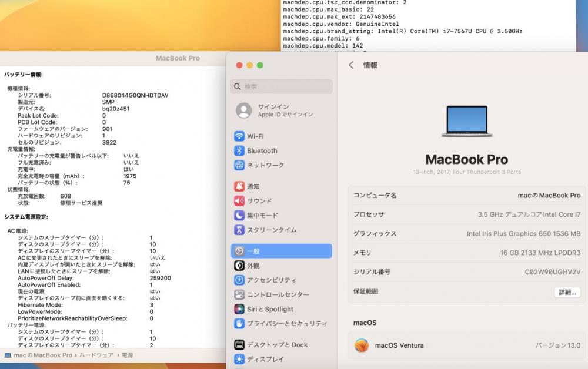588x369 pixels.
Task: Click 修理サービス推奨 battery status
Action: [81, 203]
